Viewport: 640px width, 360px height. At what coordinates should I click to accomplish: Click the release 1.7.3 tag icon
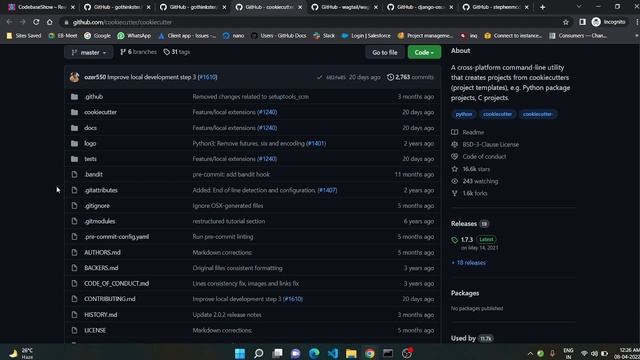pos(455,240)
